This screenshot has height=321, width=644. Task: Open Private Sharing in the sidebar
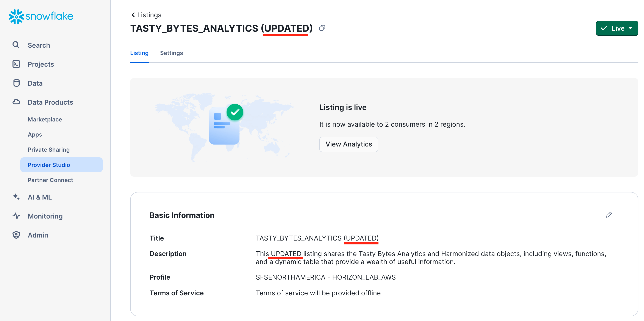tap(48, 150)
